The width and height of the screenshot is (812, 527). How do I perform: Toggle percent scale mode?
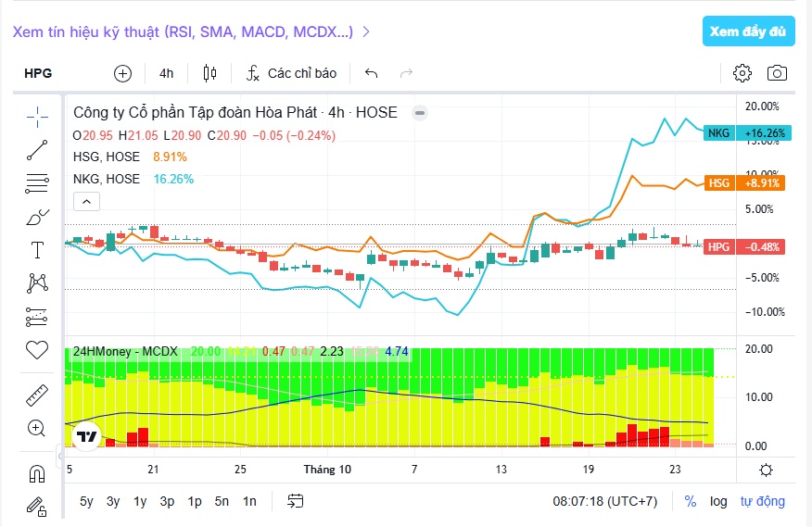coord(691,501)
